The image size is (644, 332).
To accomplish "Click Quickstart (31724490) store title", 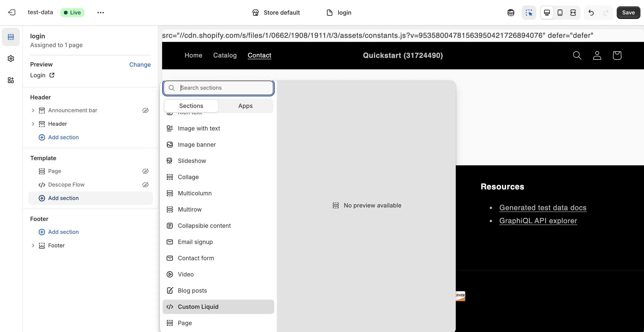I will (403, 55).
